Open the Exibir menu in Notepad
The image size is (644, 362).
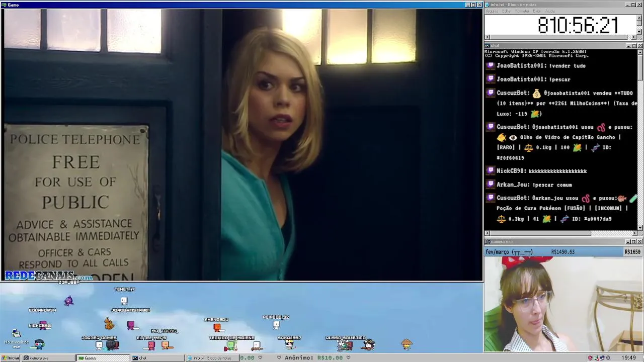tap(537, 11)
